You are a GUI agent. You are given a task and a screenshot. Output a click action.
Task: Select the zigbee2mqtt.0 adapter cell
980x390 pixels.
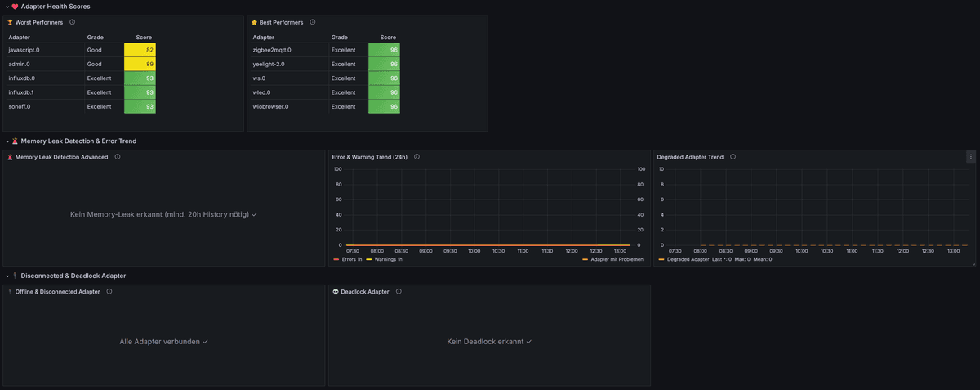(272, 50)
